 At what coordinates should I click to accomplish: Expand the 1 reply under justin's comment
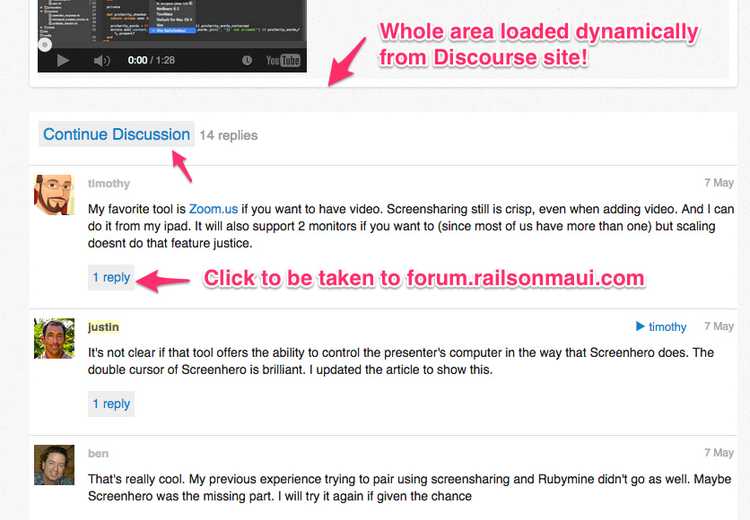point(111,404)
